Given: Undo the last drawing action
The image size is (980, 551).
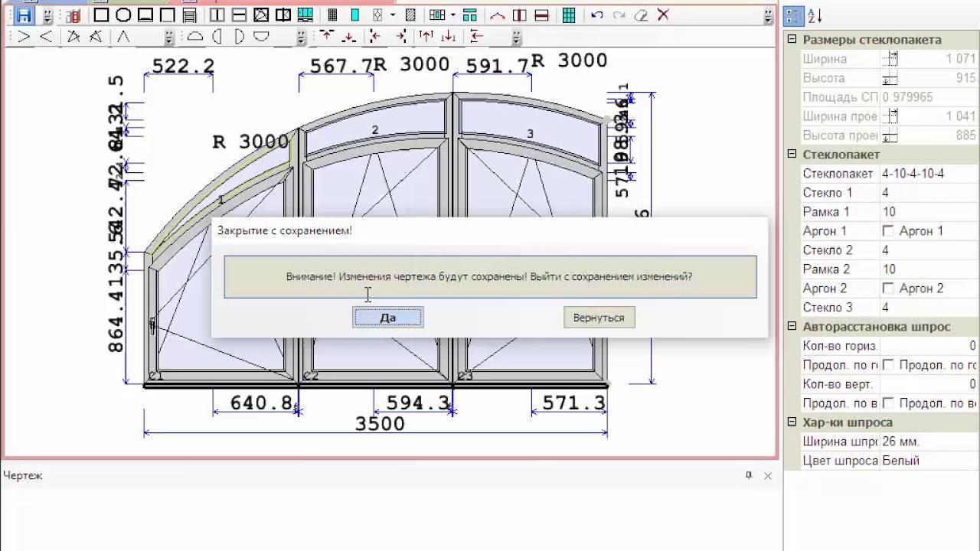Looking at the screenshot, I should [597, 15].
